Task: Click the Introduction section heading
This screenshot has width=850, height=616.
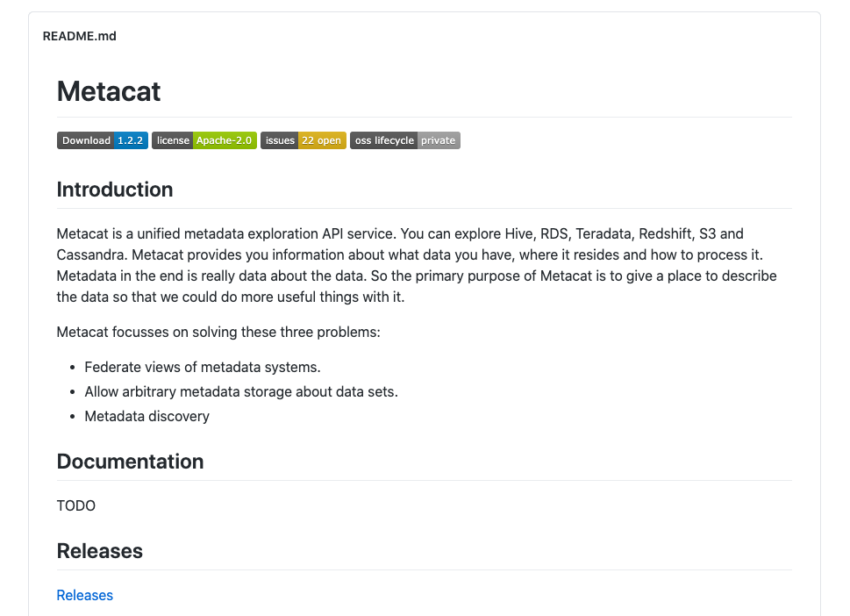Action: (x=115, y=190)
